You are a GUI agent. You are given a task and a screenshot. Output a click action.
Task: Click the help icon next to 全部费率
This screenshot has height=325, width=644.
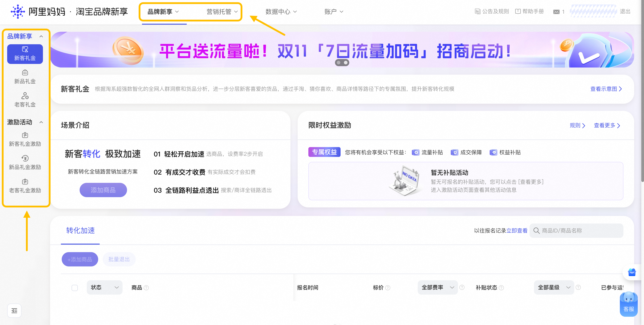(x=462, y=287)
